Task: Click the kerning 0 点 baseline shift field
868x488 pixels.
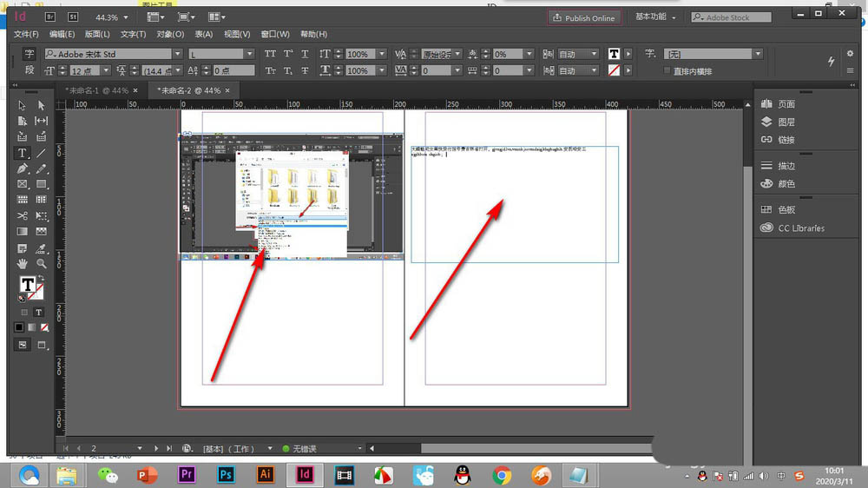Action: coord(233,71)
